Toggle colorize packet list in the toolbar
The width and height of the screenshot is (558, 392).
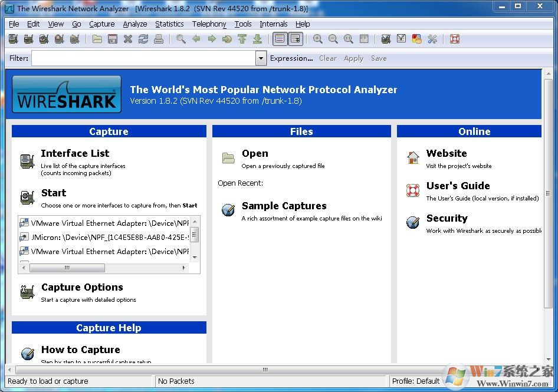tap(279, 38)
